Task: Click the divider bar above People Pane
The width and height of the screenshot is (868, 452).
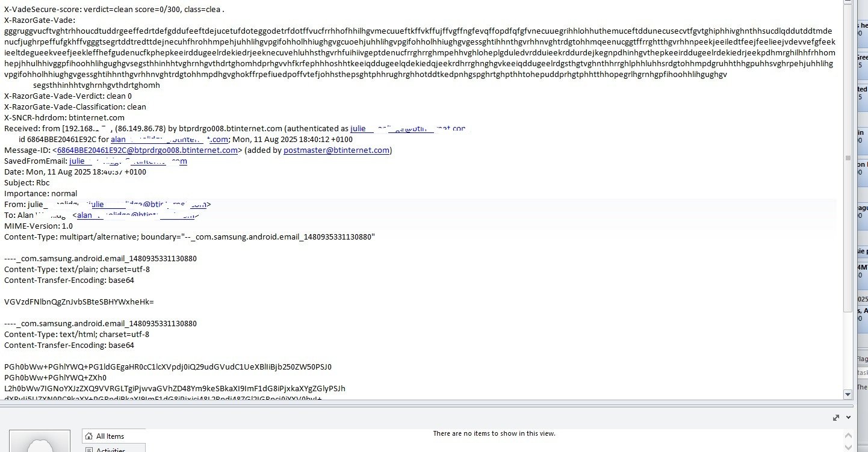Action: [x=421, y=407]
